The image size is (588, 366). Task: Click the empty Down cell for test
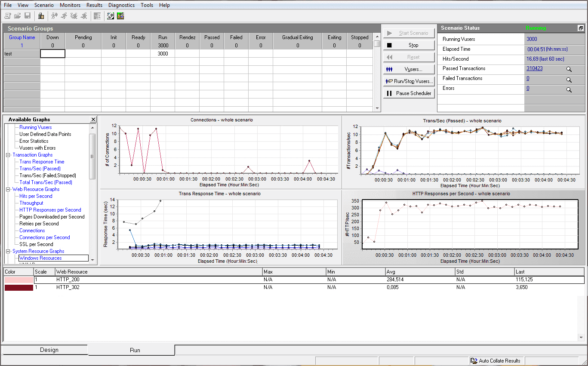pos(52,54)
